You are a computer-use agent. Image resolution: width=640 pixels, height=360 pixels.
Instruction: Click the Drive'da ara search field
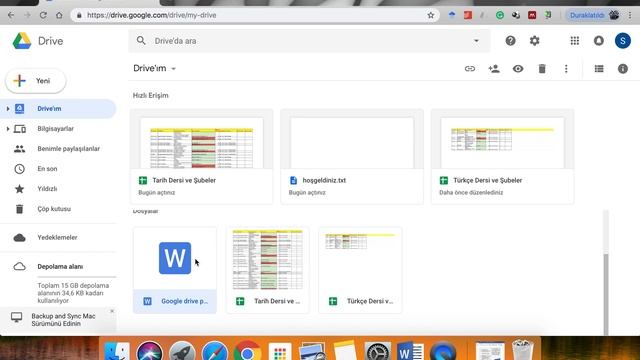[x=310, y=40]
